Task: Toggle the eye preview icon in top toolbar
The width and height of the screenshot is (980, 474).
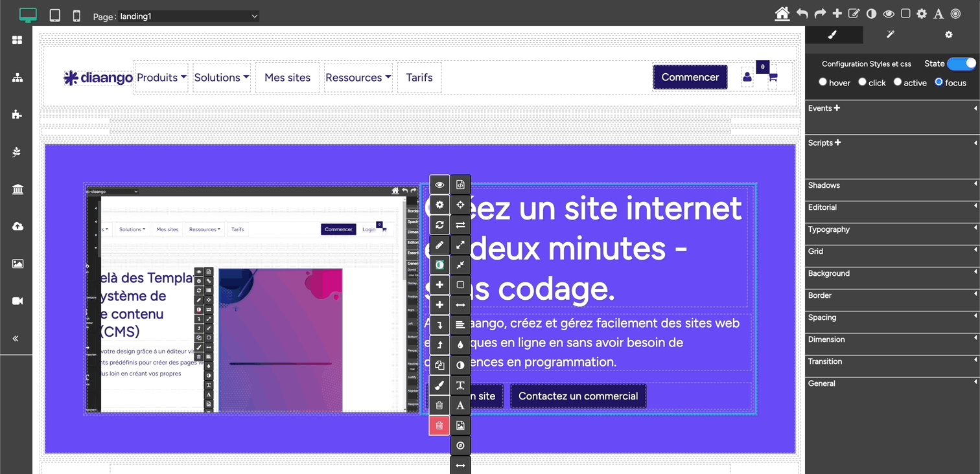Action: pos(889,14)
